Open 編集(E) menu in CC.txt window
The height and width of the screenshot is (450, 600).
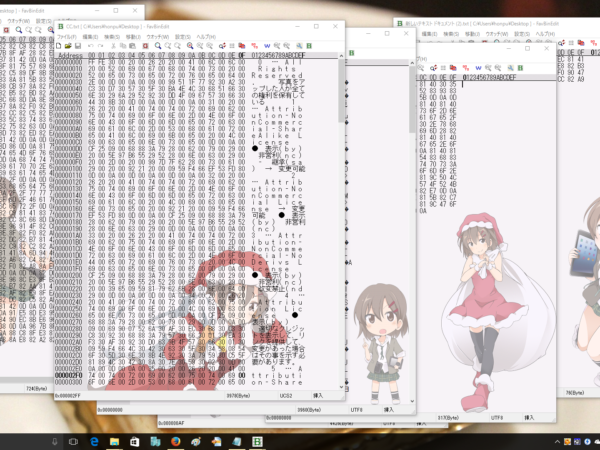click(x=90, y=37)
